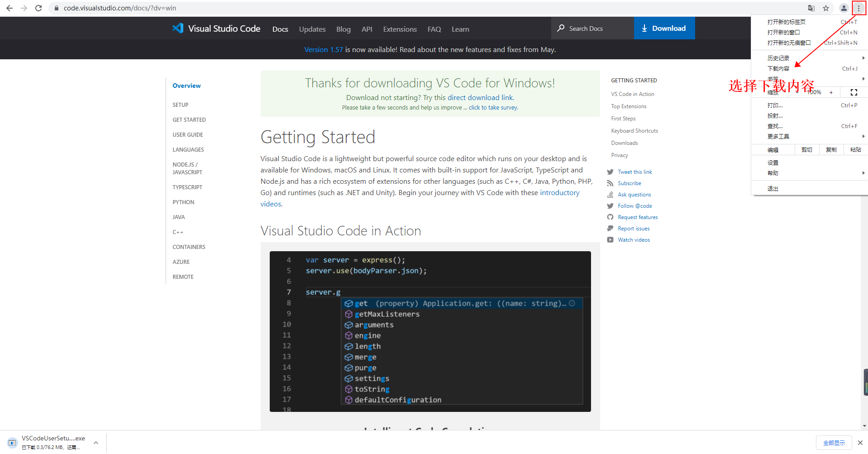Image resolution: width=868 pixels, height=454 pixels.
Task: Open Keyboard Shortcuts in right sidebar
Action: click(x=634, y=131)
